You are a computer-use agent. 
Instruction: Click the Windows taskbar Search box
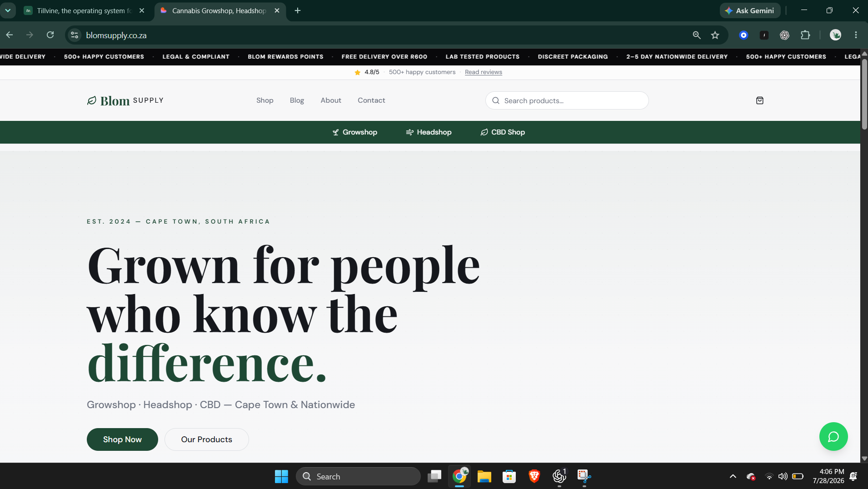click(358, 476)
